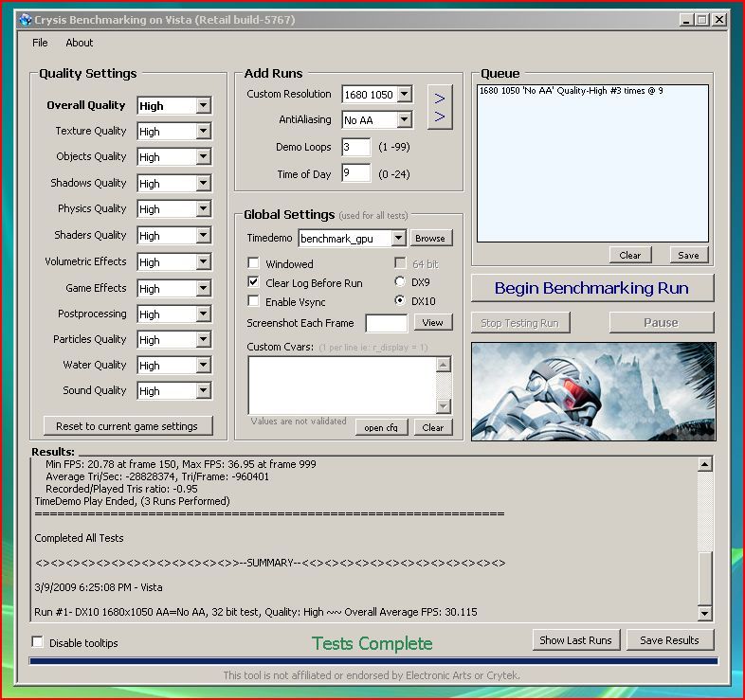
Task: Click the Crysis nanosuit image
Action: [593, 391]
